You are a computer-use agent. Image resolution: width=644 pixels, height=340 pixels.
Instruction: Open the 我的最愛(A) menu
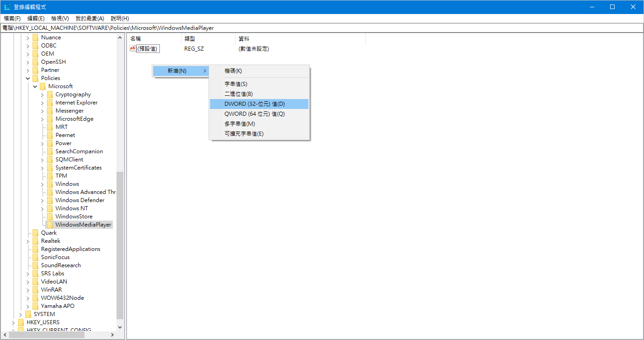(x=90, y=19)
